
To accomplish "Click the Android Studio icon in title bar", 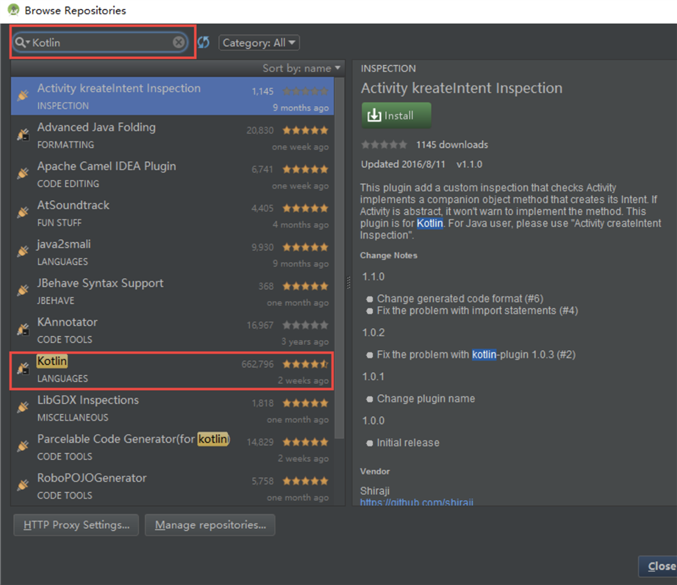I will click(x=13, y=9).
